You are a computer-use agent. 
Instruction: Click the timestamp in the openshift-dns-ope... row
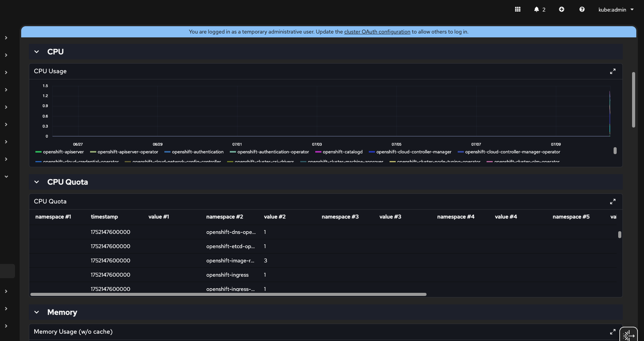point(110,232)
